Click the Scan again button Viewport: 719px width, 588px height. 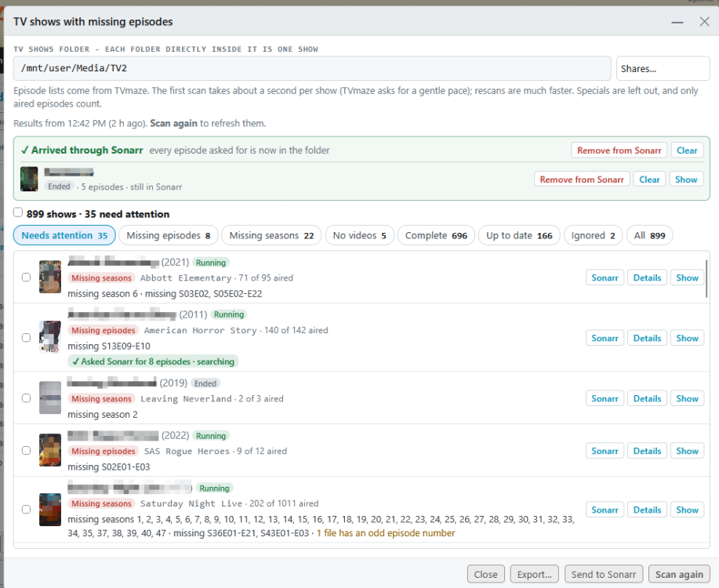point(679,574)
